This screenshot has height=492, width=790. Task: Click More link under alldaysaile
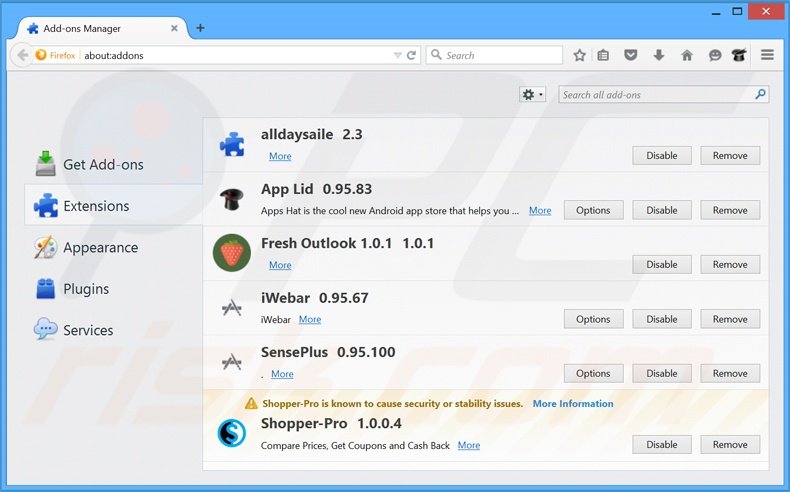tap(280, 156)
